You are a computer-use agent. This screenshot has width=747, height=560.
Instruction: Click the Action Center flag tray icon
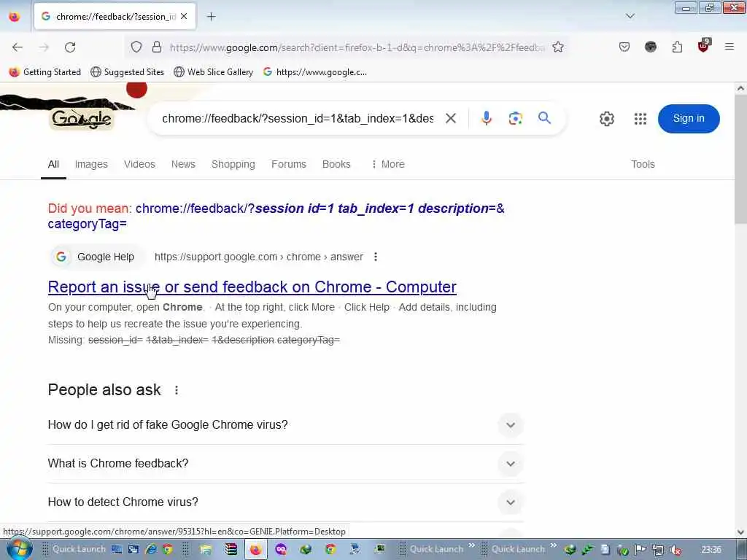640,550
